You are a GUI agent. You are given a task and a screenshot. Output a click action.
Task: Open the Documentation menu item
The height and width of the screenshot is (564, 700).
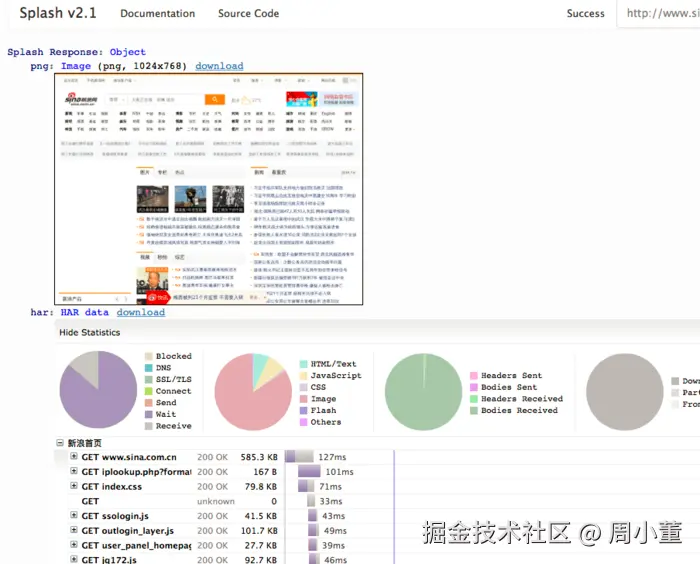click(x=158, y=13)
